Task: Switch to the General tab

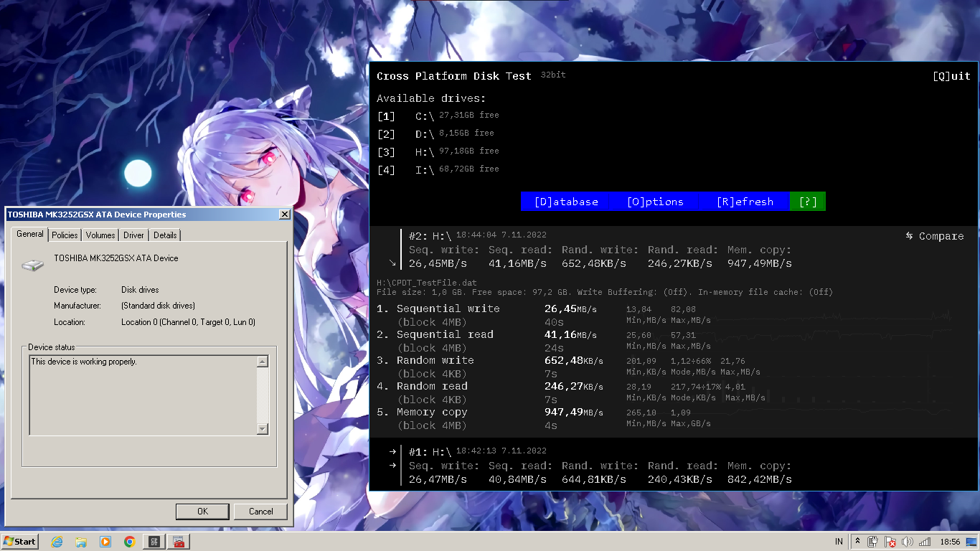Action: [x=30, y=234]
